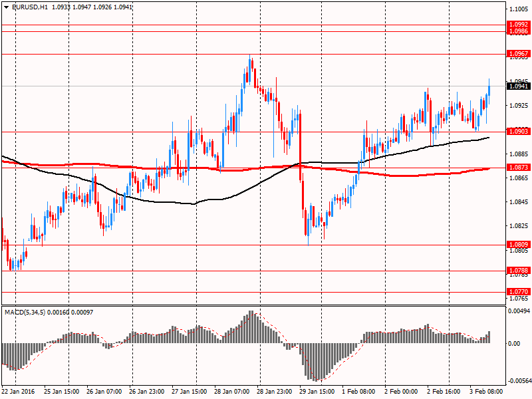Click the -0.00564 MACD scale value

point(519,381)
